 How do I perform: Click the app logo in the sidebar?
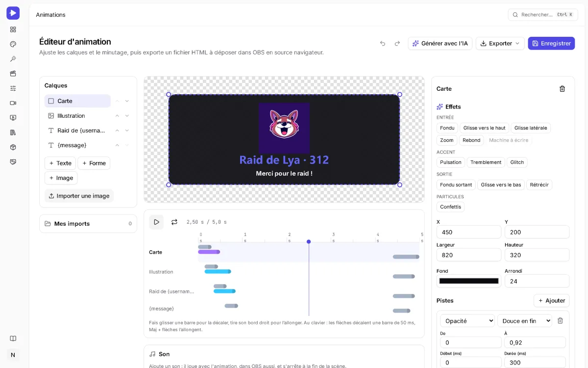[13, 13]
